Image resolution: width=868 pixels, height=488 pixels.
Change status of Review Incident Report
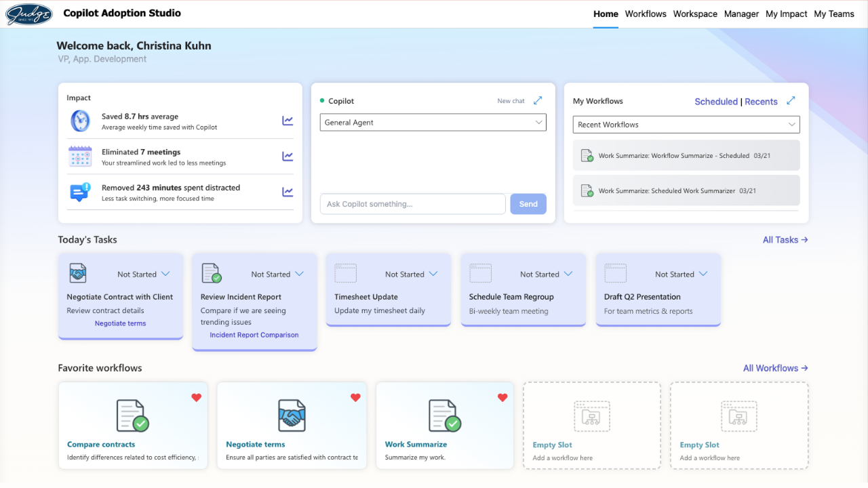(277, 274)
